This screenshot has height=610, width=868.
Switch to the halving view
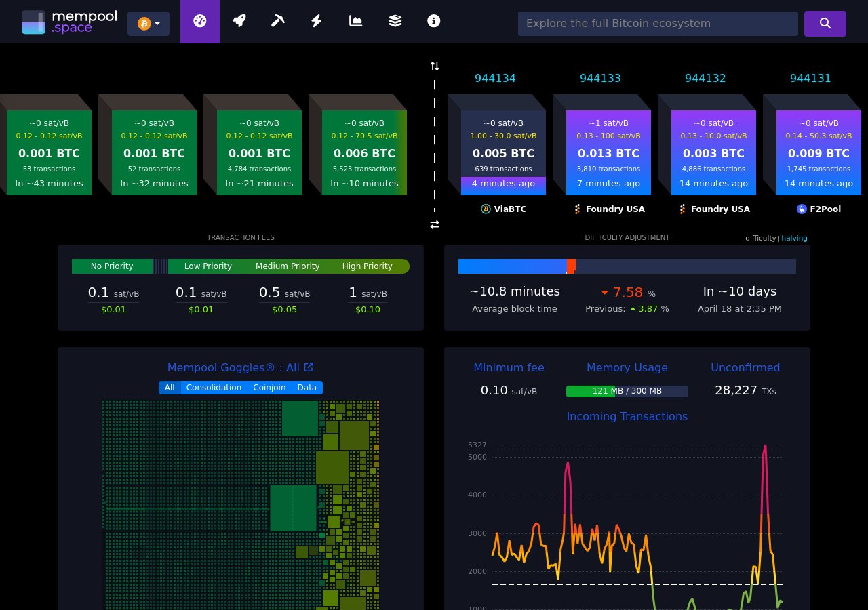794,238
